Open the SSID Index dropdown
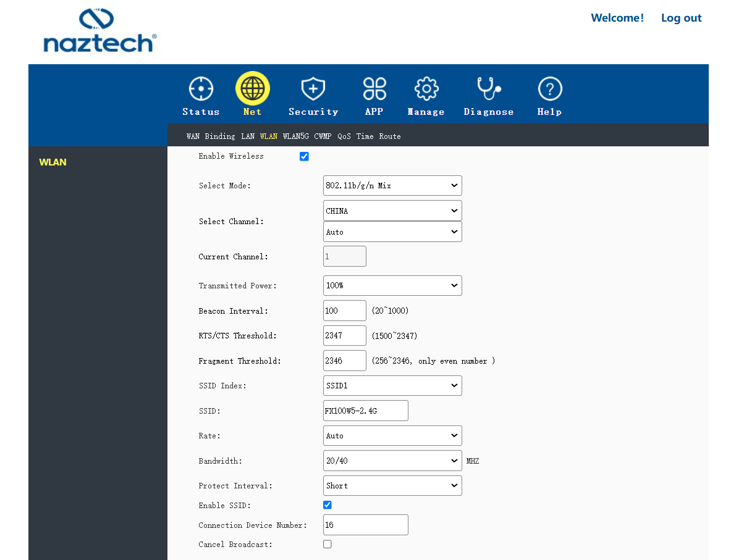The image size is (731, 560). (392, 386)
